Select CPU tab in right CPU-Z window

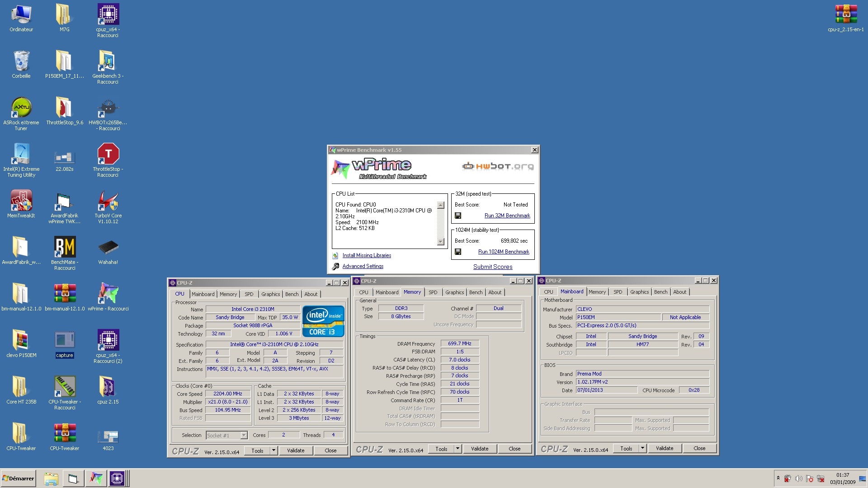548,292
